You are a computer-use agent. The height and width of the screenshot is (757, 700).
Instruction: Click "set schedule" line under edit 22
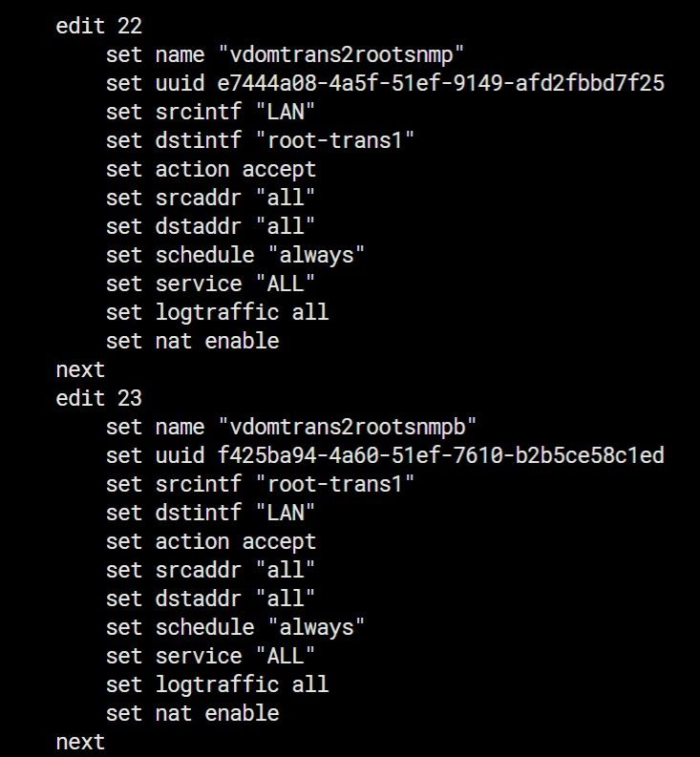pos(236,255)
